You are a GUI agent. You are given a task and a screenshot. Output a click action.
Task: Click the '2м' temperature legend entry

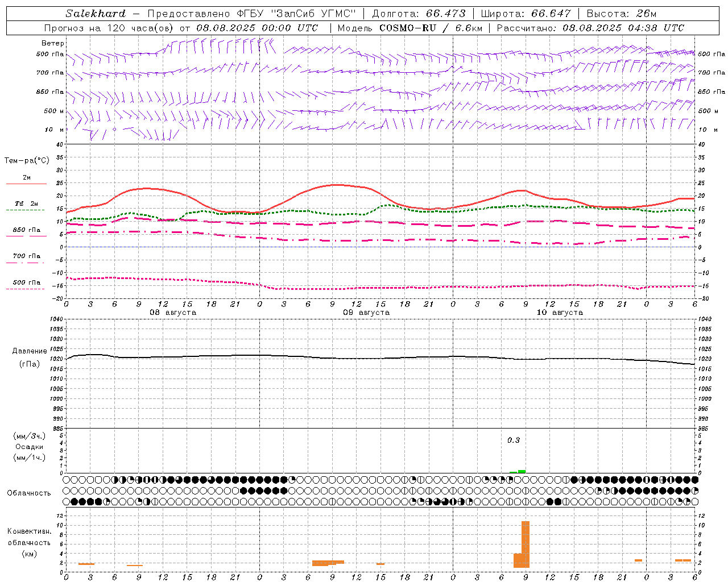26,178
